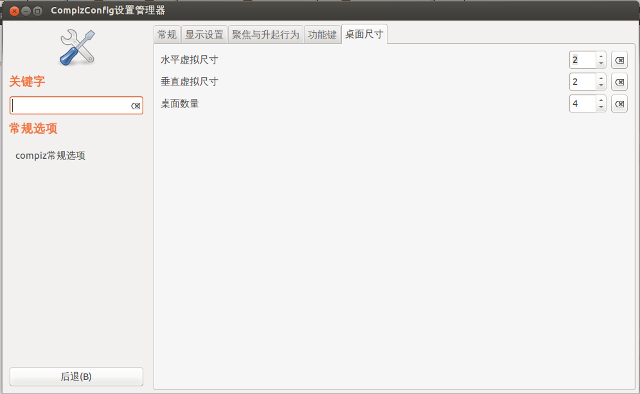Switch to the 功能键 tab

(x=322, y=35)
